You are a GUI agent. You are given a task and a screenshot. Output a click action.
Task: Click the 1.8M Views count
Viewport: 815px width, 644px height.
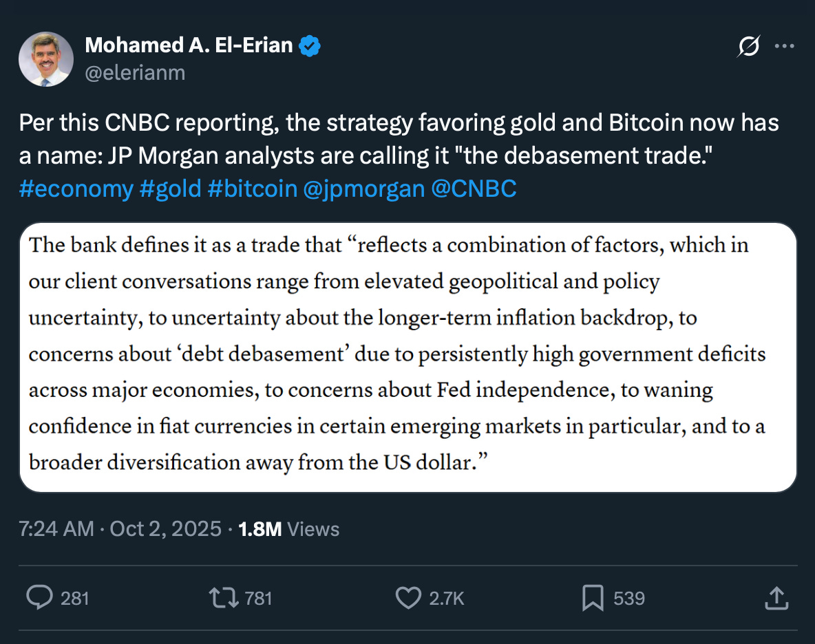pyautogui.click(x=288, y=529)
